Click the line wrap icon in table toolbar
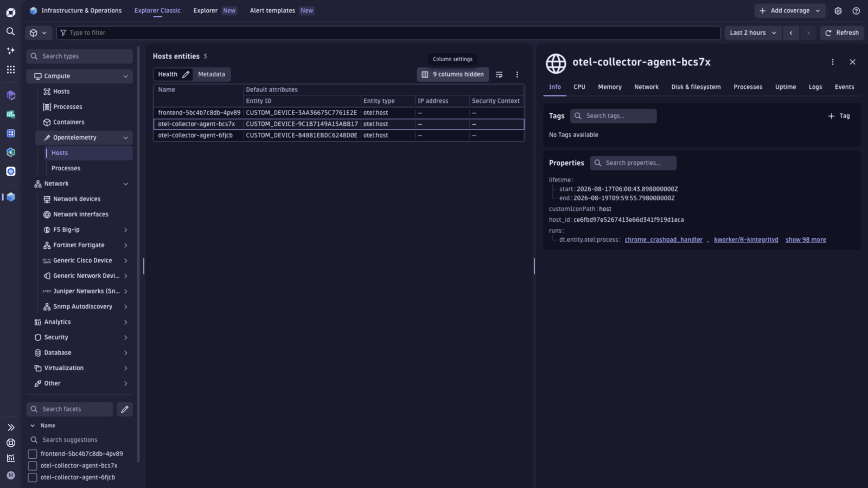The width and height of the screenshot is (868, 488). pyautogui.click(x=499, y=74)
